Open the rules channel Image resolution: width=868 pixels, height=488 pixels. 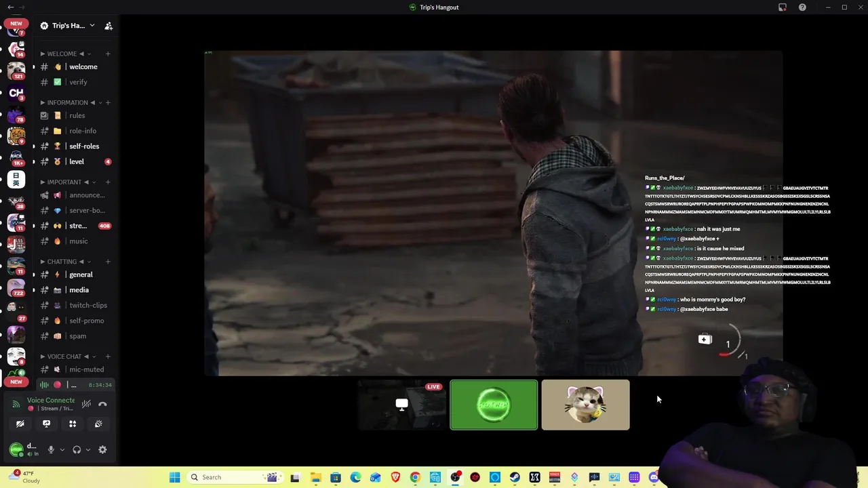[76, 115]
